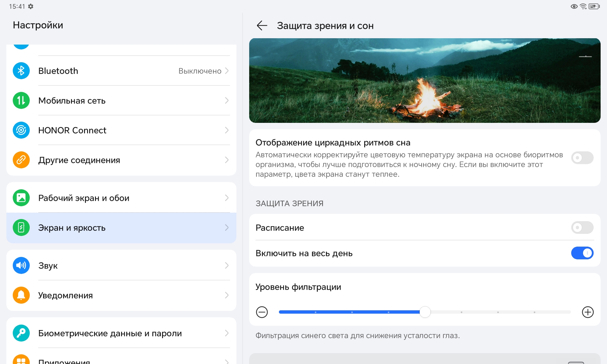Open the Мобильная сеть green icon
Viewport: 607px width, 364px height.
click(x=21, y=100)
